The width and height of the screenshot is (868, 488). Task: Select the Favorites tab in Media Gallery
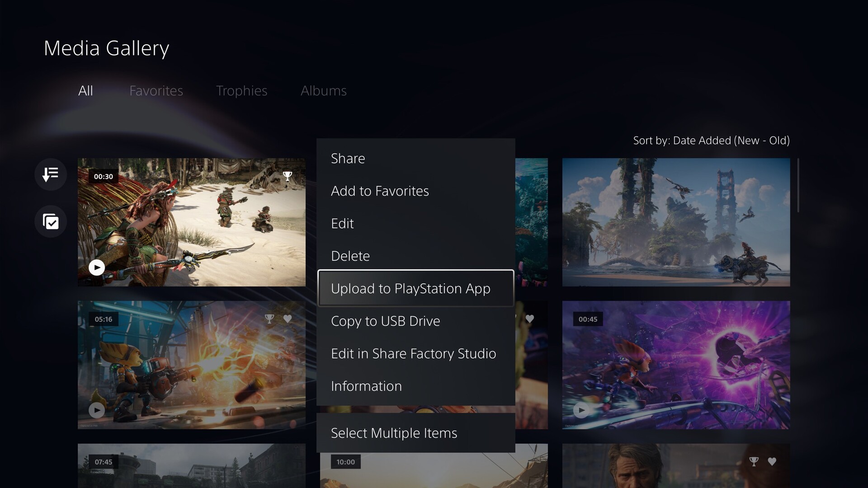coord(156,90)
